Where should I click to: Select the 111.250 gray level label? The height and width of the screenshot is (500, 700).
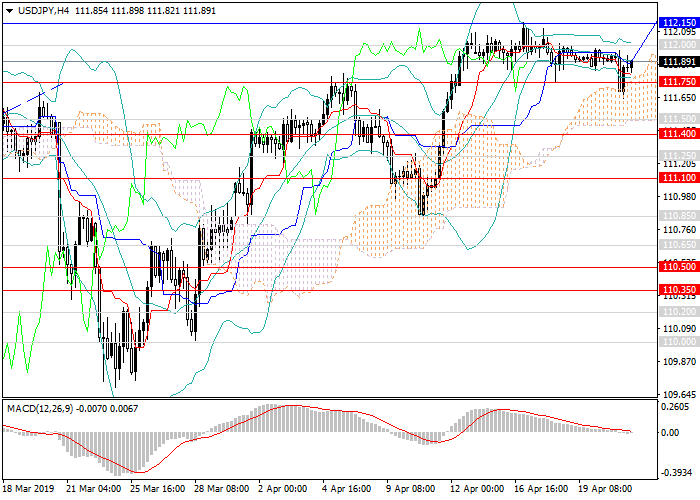tap(679, 155)
